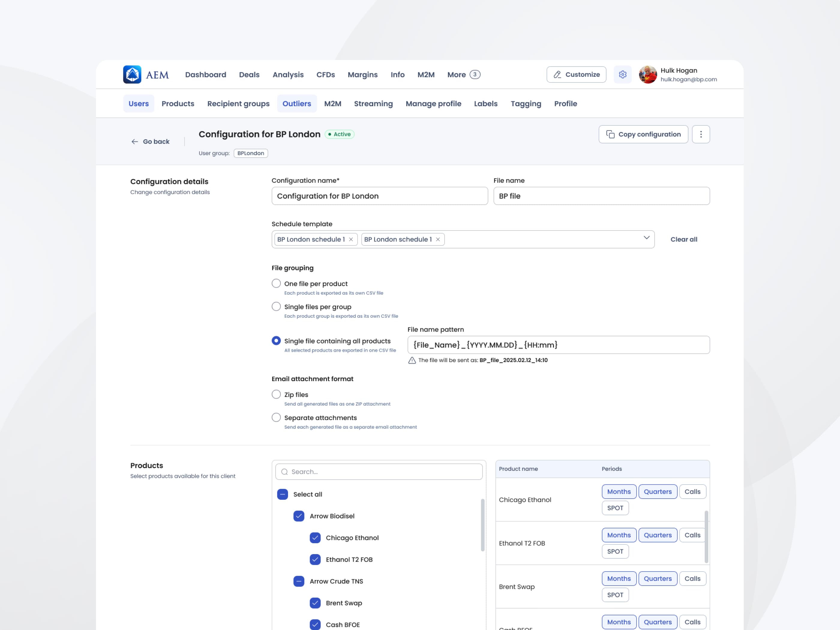Select Single file containing all products

pos(276,340)
